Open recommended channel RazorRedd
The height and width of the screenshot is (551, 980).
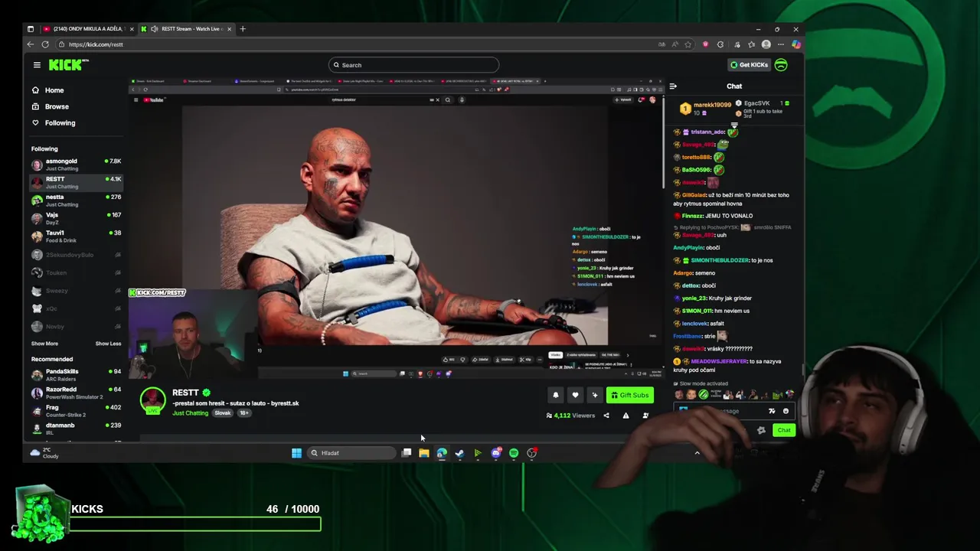pyautogui.click(x=76, y=393)
